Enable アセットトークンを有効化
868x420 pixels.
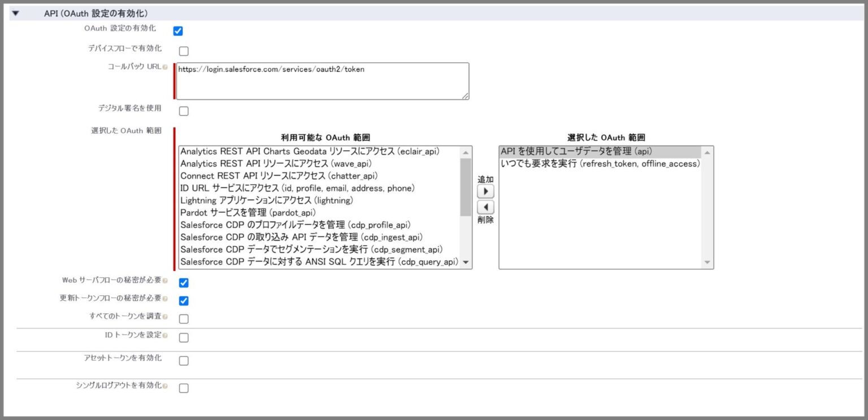[183, 361]
